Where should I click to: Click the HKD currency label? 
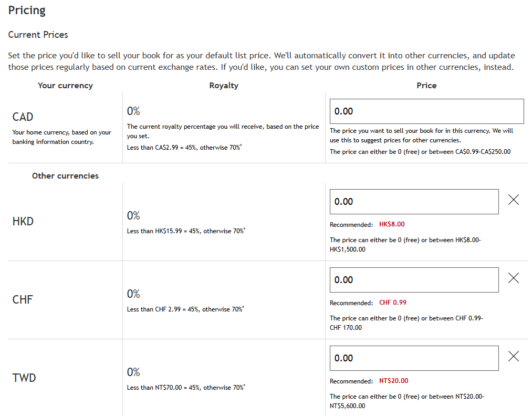[x=23, y=221]
